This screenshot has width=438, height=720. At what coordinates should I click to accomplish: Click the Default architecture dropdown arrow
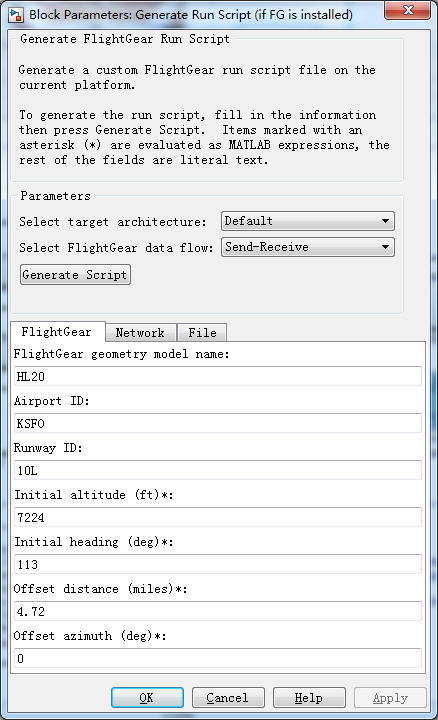pyautogui.click(x=385, y=221)
